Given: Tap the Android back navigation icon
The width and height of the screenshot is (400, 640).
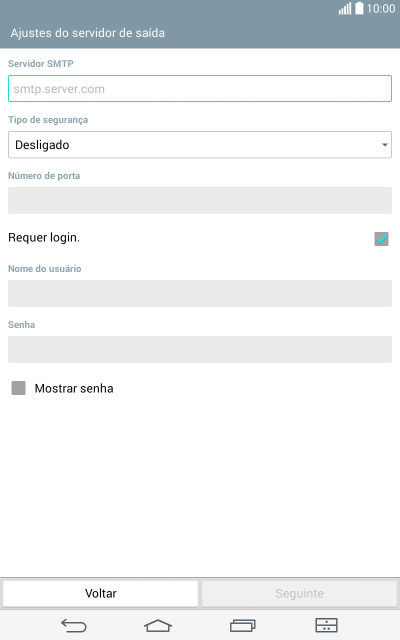Looking at the screenshot, I should pos(74,625).
